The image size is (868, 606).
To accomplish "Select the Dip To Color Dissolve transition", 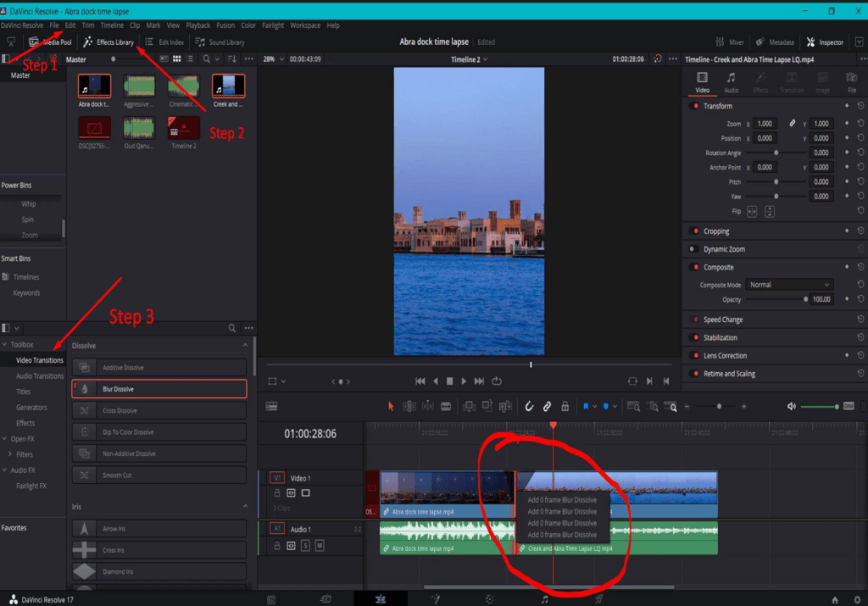I will [x=159, y=432].
